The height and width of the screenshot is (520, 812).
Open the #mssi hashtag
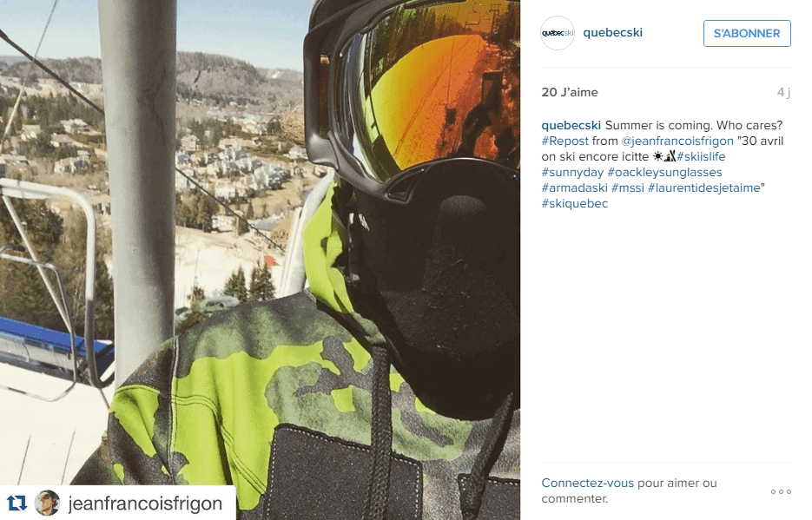coord(628,188)
